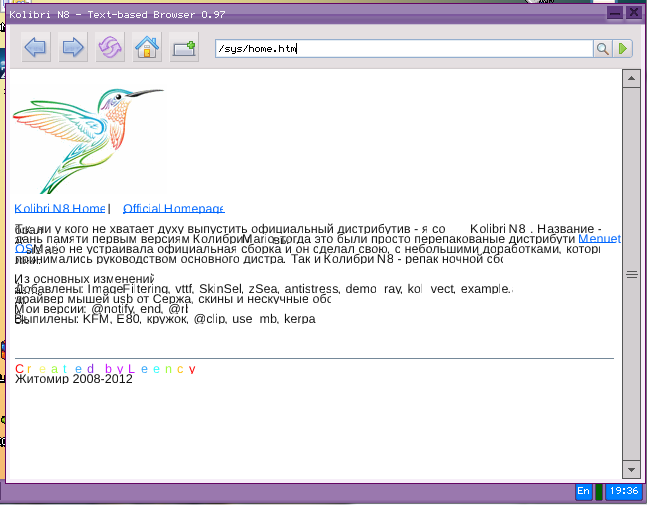Click the scrollbar down arrow
This screenshot has width=647, height=505.
point(631,469)
